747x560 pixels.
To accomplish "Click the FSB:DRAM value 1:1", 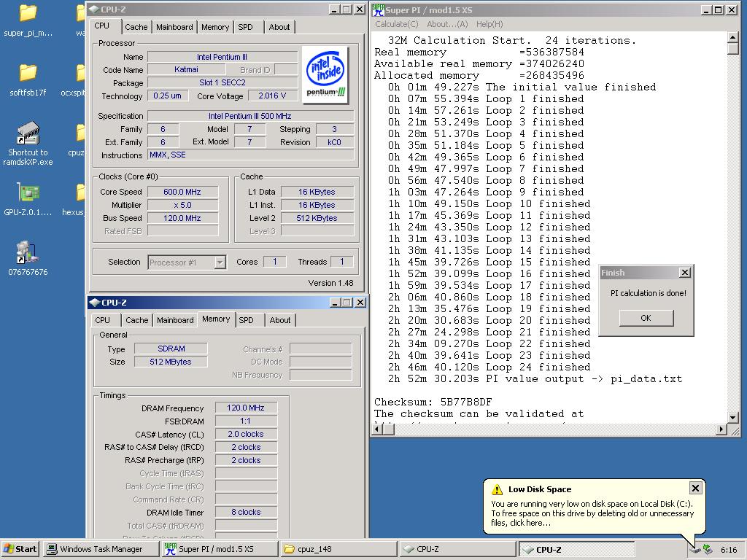I will point(246,421).
